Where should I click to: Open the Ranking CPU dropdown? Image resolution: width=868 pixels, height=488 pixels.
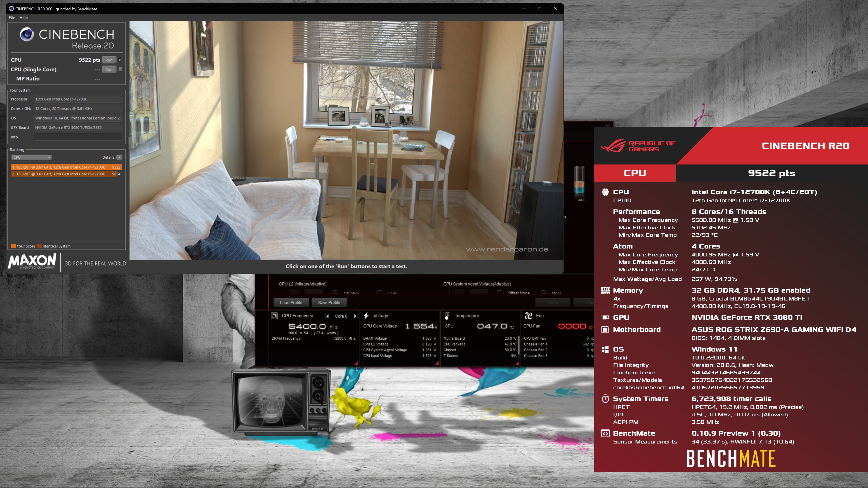tap(31, 157)
